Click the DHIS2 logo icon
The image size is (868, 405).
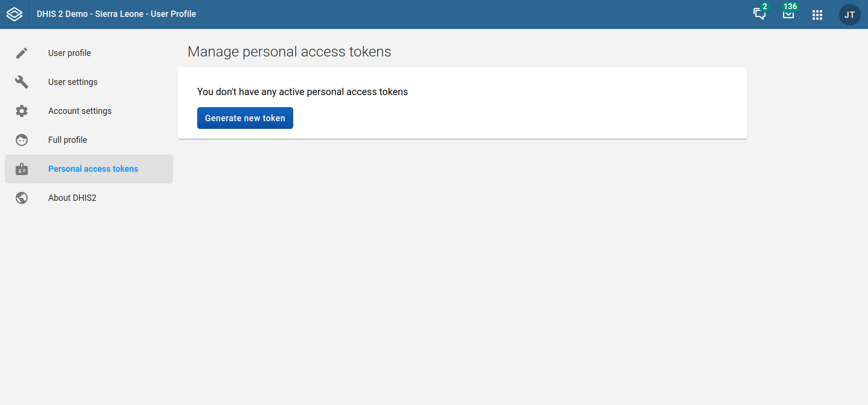pyautogui.click(x=14, y=14)
